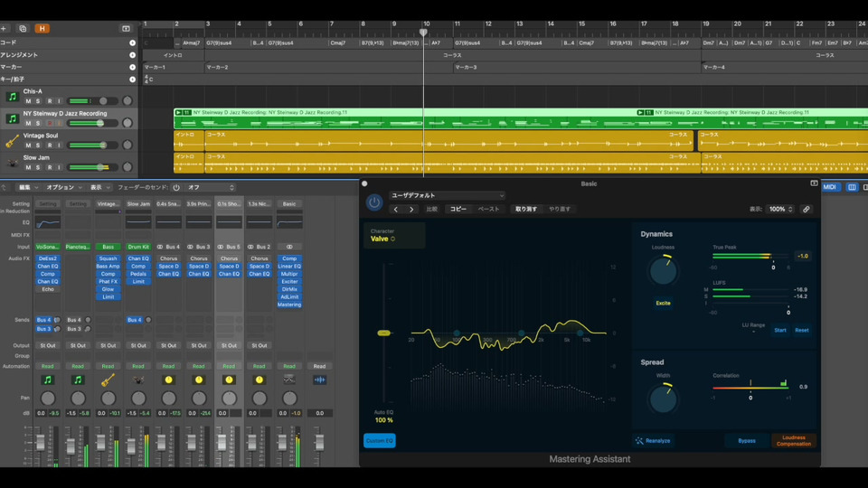This screenshot has height=488, width=868.
Task: Open the ユーザデフォルト preset dropdown
Action: (447, 195)
